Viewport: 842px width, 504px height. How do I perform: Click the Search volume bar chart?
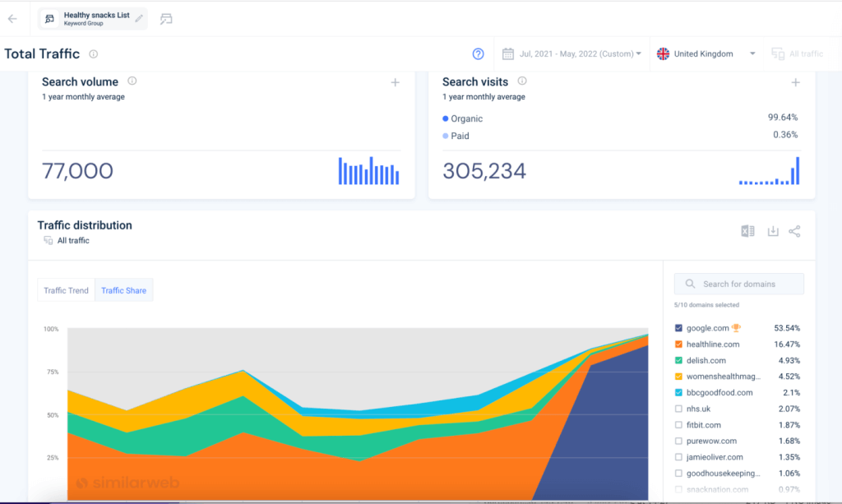pyautogui.click(x=369, y=171)
